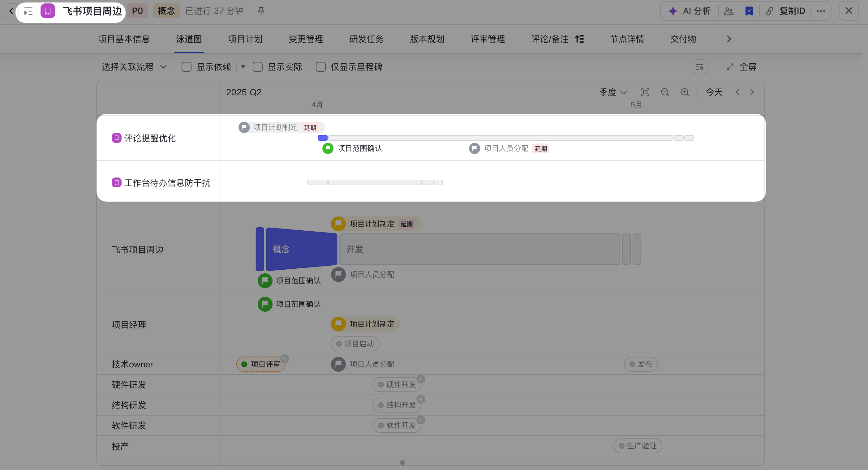
Task: Click 项目人员分配 flag in 技术owner lane
Action: pos(363,364)
